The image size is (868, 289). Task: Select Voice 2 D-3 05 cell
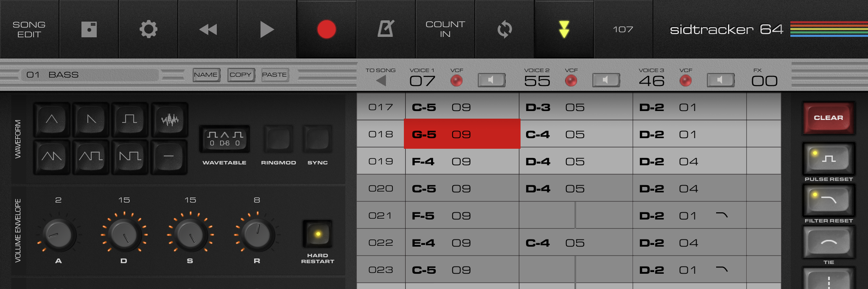point(576,107)
